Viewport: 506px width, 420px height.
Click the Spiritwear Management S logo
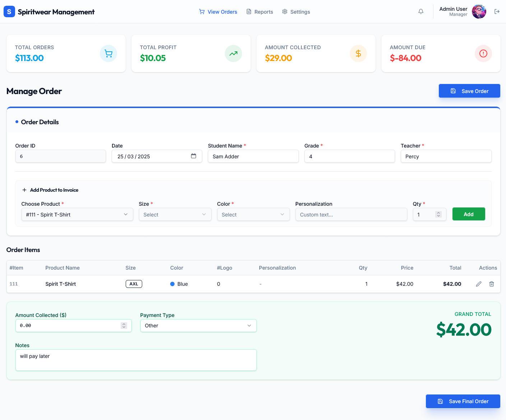[x=9, y=11]
